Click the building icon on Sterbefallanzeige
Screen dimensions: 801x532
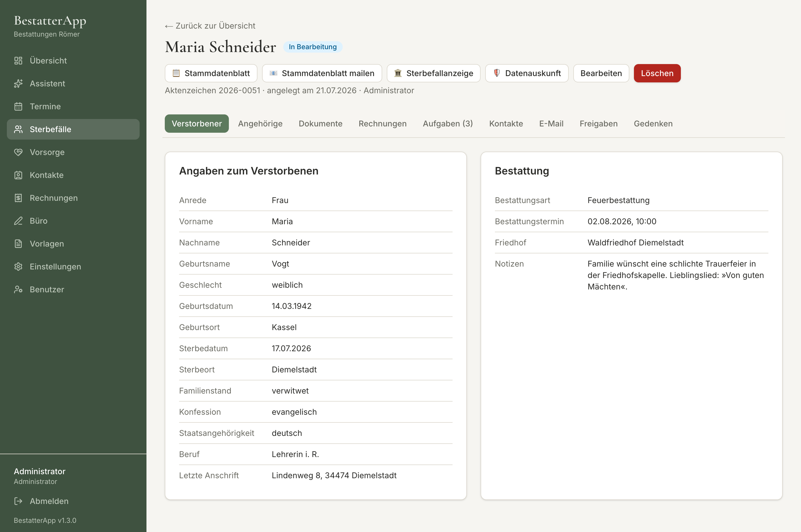click(398, 73)
